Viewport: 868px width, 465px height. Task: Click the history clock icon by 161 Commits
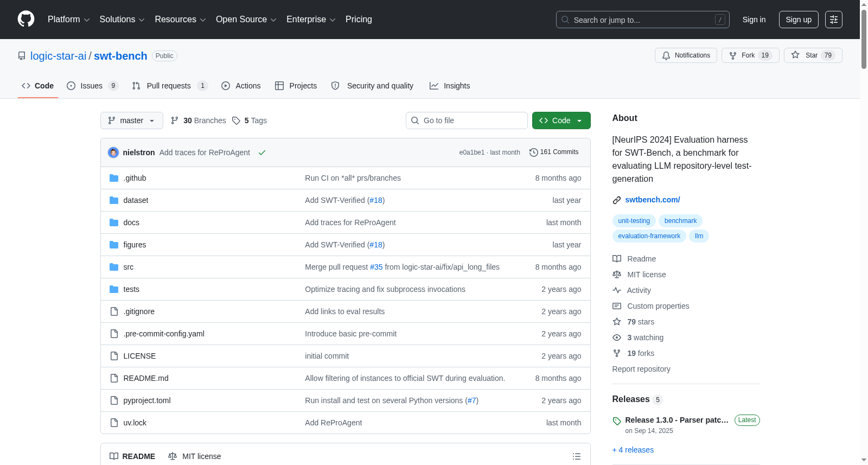534,152
